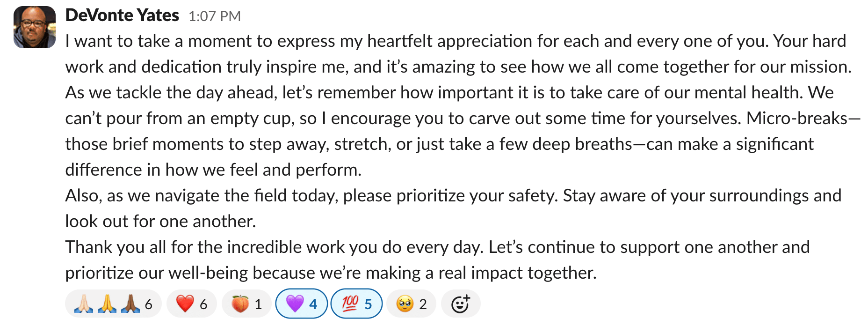Open DeVonte Yates's profile picture

(x=35, y=27)
